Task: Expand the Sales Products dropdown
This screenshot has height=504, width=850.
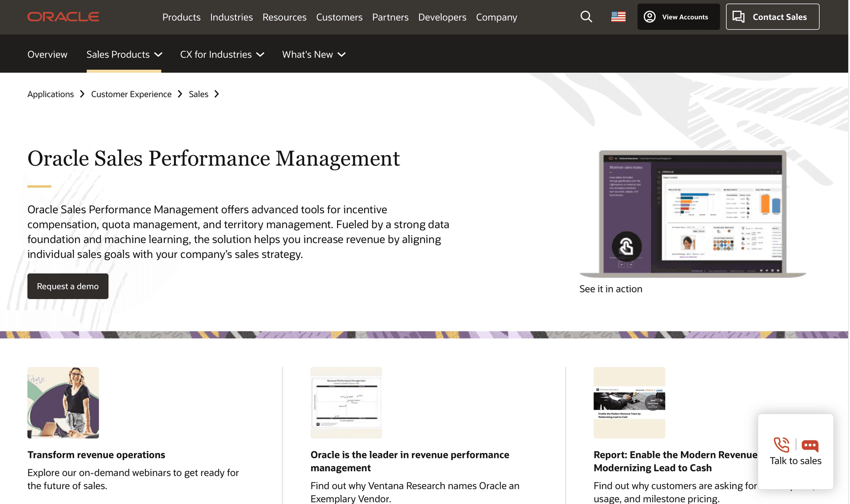Action: [x=124, y=54]
